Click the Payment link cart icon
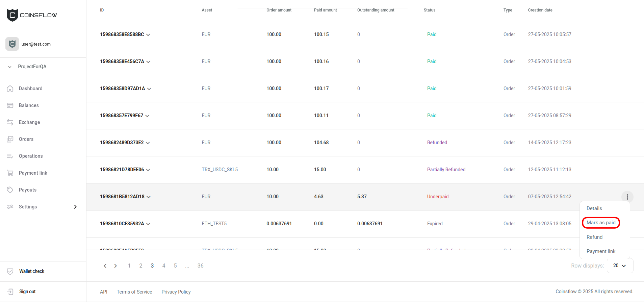 10,173
